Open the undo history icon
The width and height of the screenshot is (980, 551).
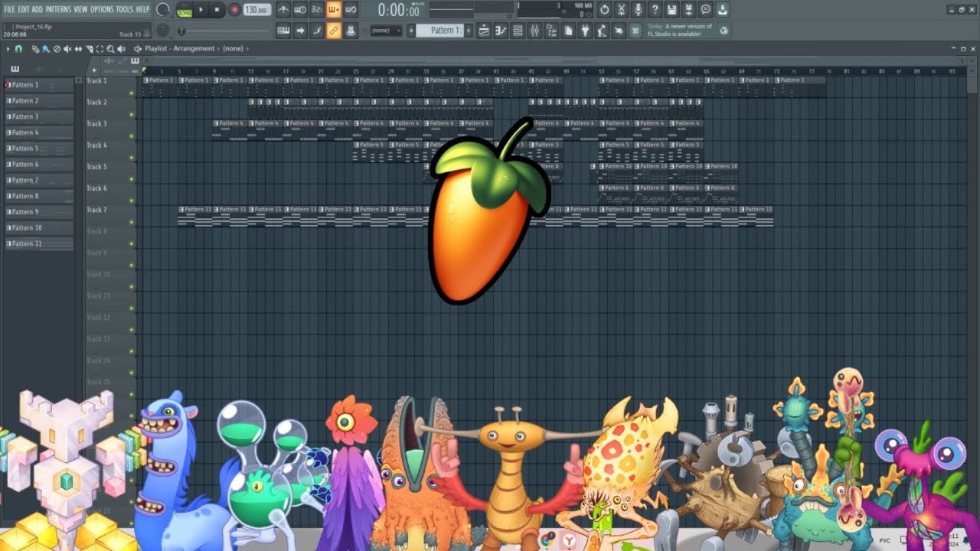tap(604, 9)
